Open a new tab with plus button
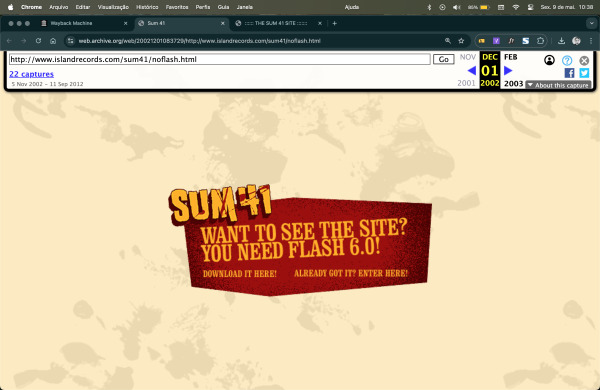Screen dimensions: 600x390 pyautogui.click(x=334, y=23)
